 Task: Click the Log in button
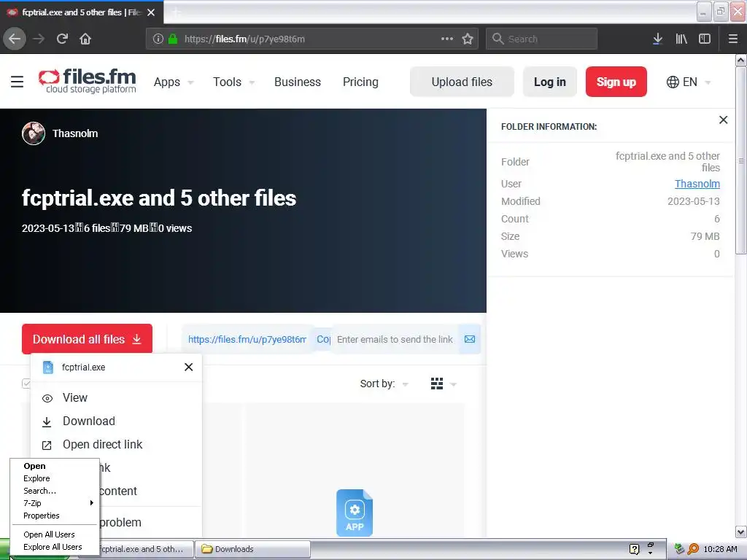coord(550,82)
